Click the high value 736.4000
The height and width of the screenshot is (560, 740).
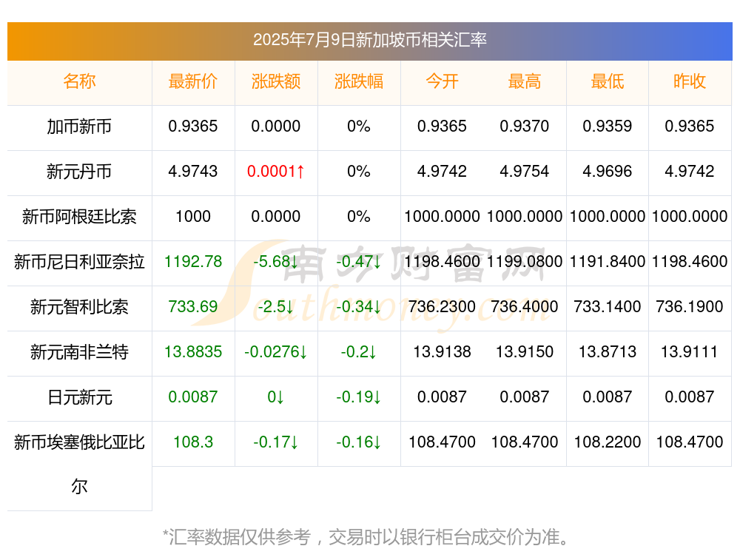[x=525, y=307]
